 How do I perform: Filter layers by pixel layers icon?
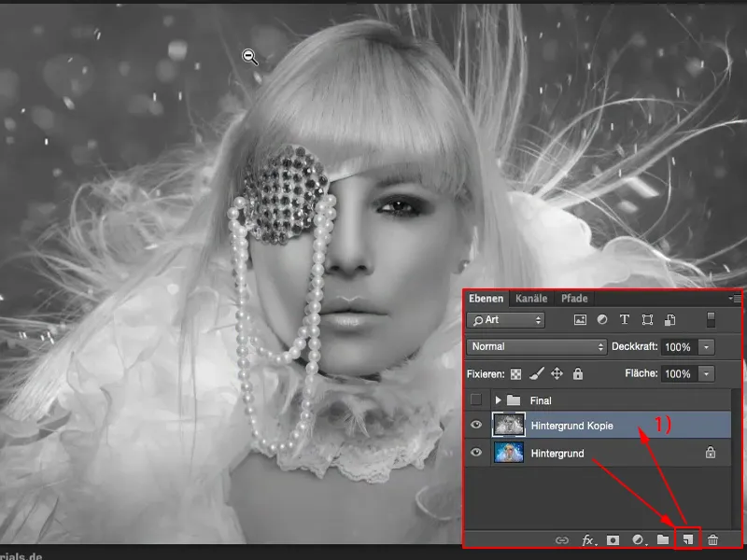[x=580, y=320]
